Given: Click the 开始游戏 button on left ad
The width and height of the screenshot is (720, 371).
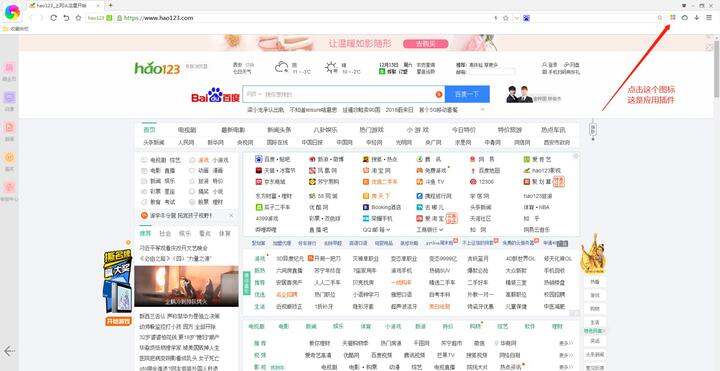Looking at the screenshot, I should click(118, 321).
